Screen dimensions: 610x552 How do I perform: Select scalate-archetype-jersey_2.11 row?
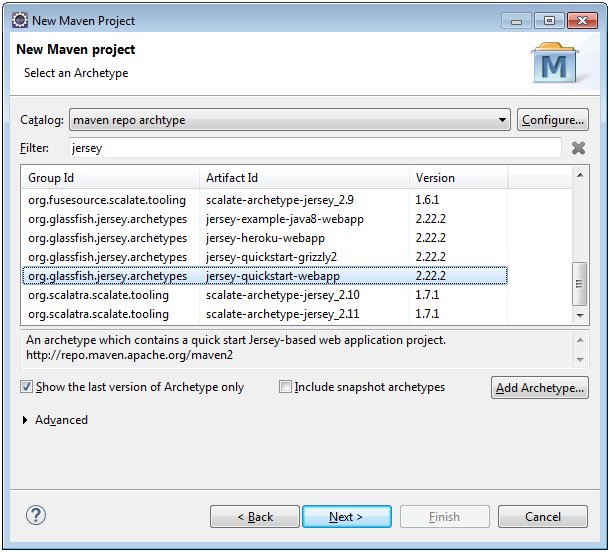[x=265, y=314]
